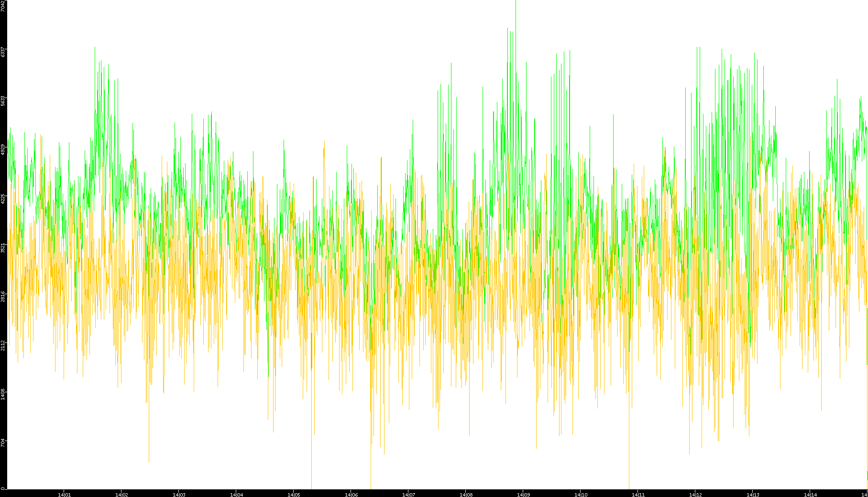The height and width of the screenshot is (497, 868).
Task: Select the 14:12 time axis label
Action: [695, 495]
